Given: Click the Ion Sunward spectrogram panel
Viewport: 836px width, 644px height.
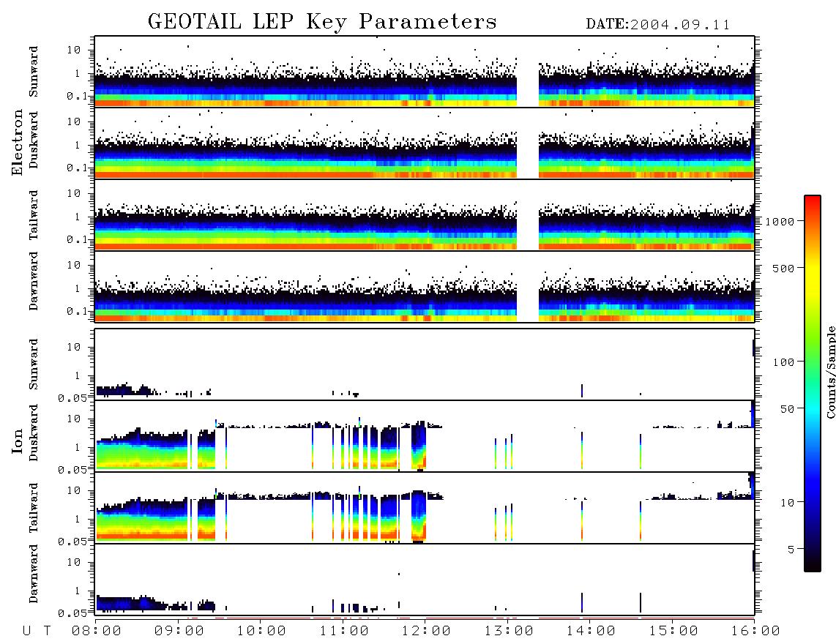Looking at the screenshot, I should (425, 364).
